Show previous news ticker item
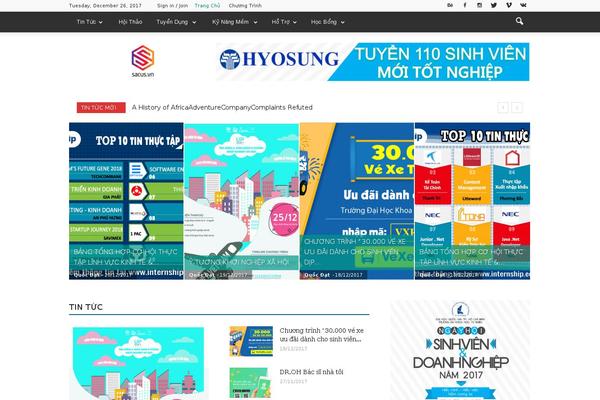The image size is (600, 400). pos(503,108)
